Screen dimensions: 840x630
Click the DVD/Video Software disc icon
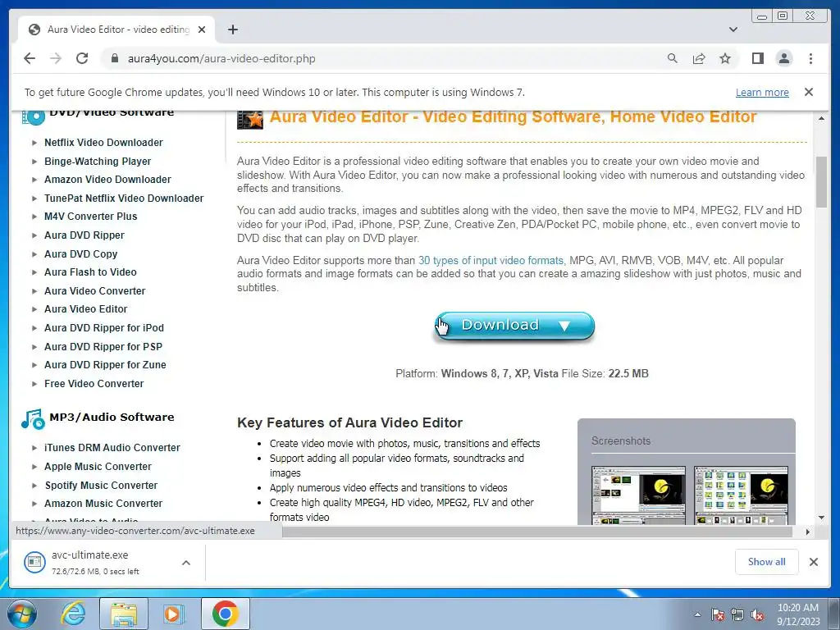pos(33,116)
